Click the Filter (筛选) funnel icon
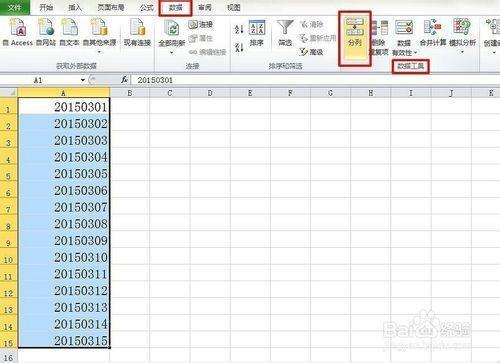Image resolution: width=500 pixels, height=363 pixels. pyautogui.click(x=285, y=27)
